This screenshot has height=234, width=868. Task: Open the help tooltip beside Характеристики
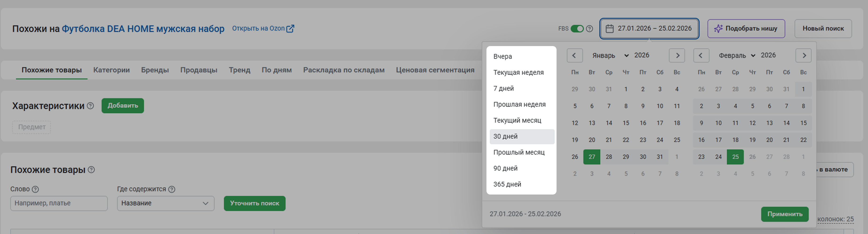(x=90, y=106)
